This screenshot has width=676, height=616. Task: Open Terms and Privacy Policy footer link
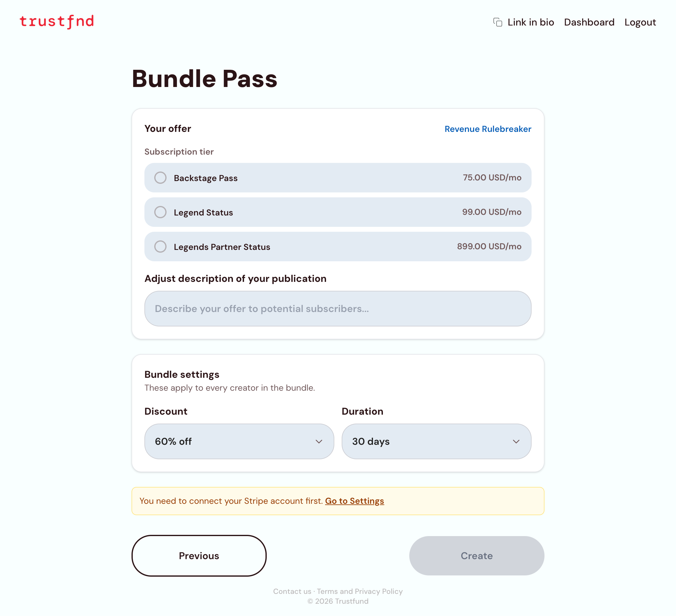360,591
